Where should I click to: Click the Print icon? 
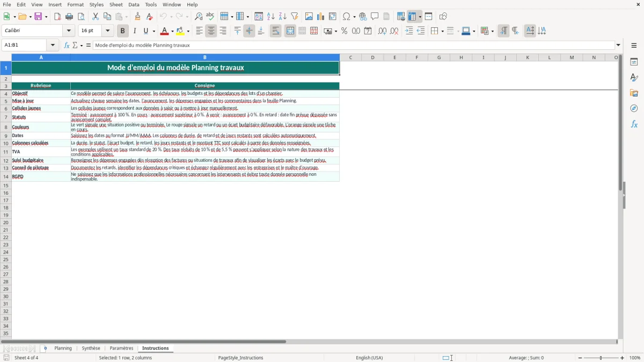(69, 17)
